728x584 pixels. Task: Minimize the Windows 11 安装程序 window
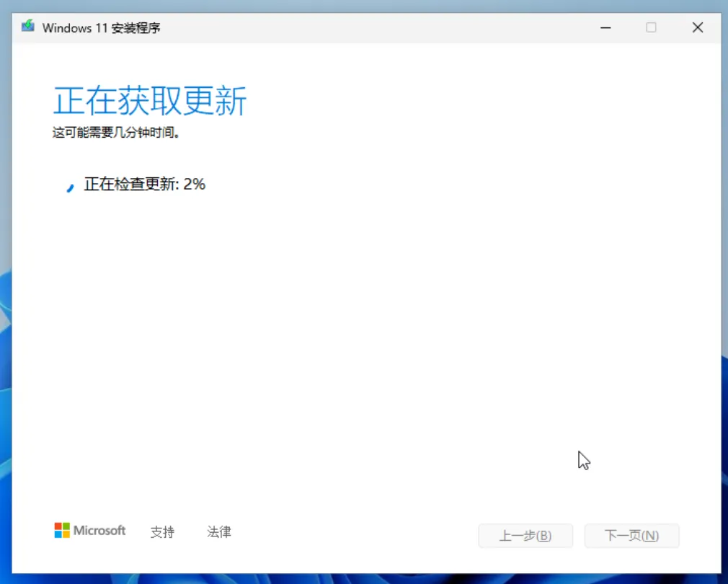tap(605, 28)
